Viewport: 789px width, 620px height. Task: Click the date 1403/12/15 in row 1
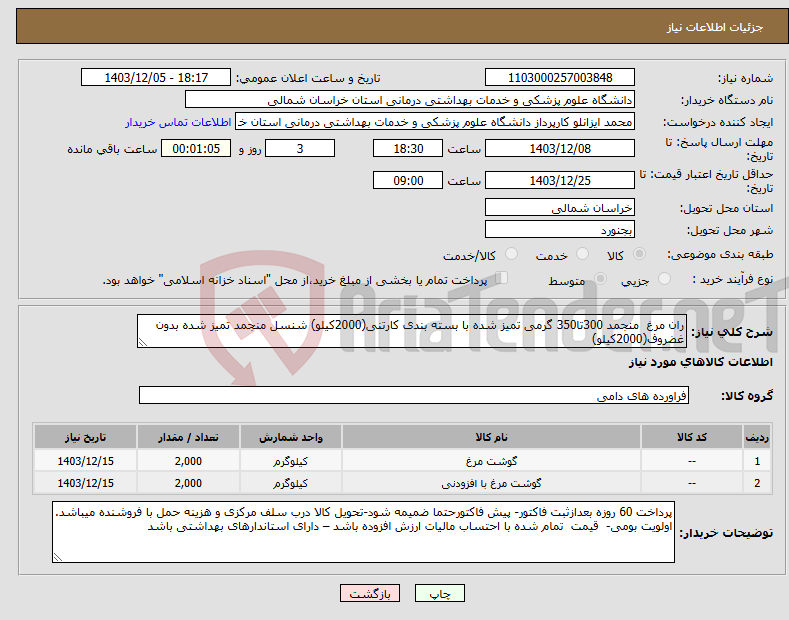(x=86, y=461)
